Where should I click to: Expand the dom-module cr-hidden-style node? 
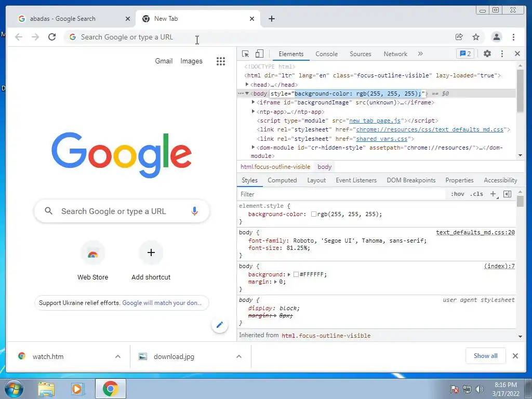[253, 147]
